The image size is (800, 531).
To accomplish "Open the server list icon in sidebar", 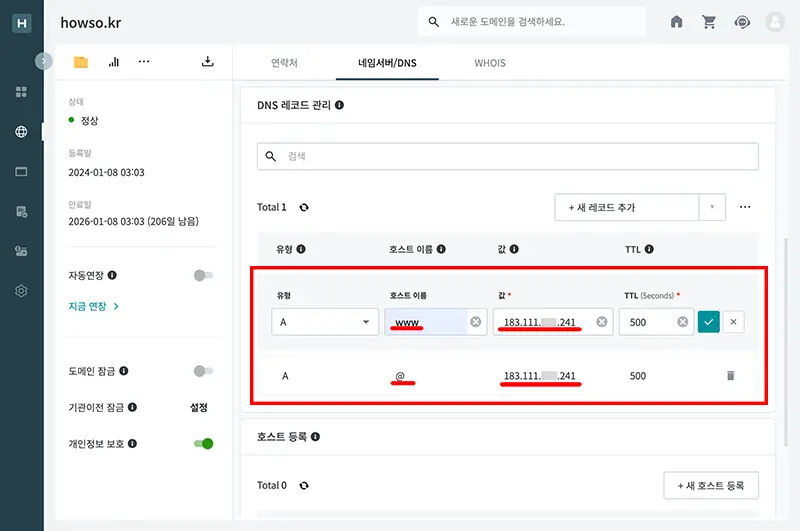I will pyautogui.click(x=21, y=251).
